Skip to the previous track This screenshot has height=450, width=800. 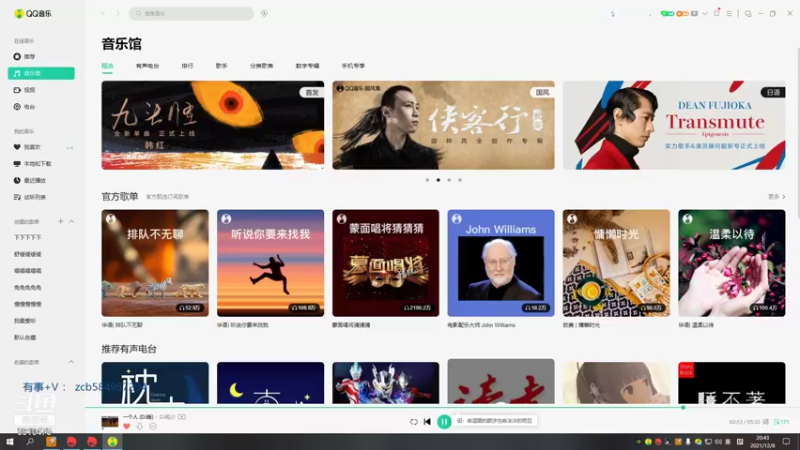click(427, 421)
